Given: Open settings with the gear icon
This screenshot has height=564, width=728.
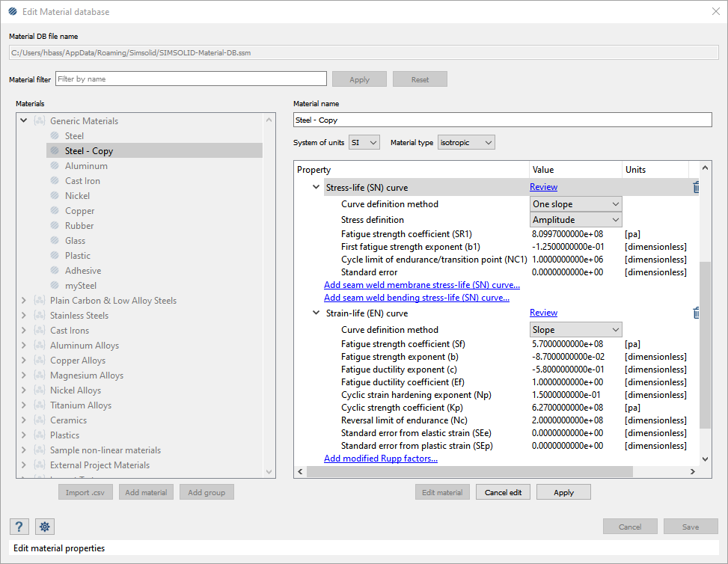Looking at the screenshot, I should (x=45, y=527).
